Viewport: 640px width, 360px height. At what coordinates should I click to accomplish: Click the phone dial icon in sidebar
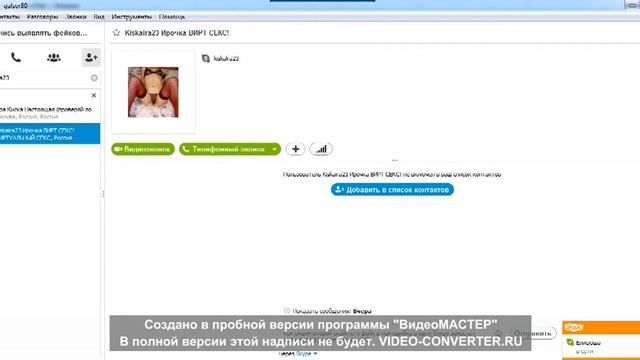tap(16, 58)
